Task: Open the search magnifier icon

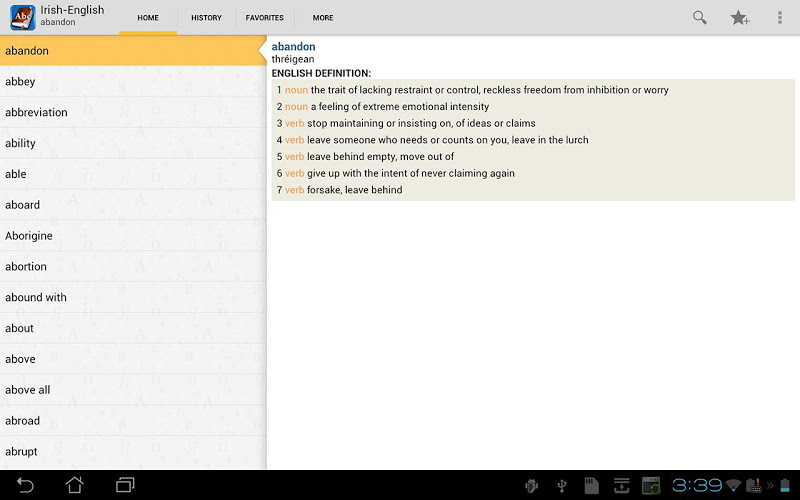Action: [x=699, y=17]
